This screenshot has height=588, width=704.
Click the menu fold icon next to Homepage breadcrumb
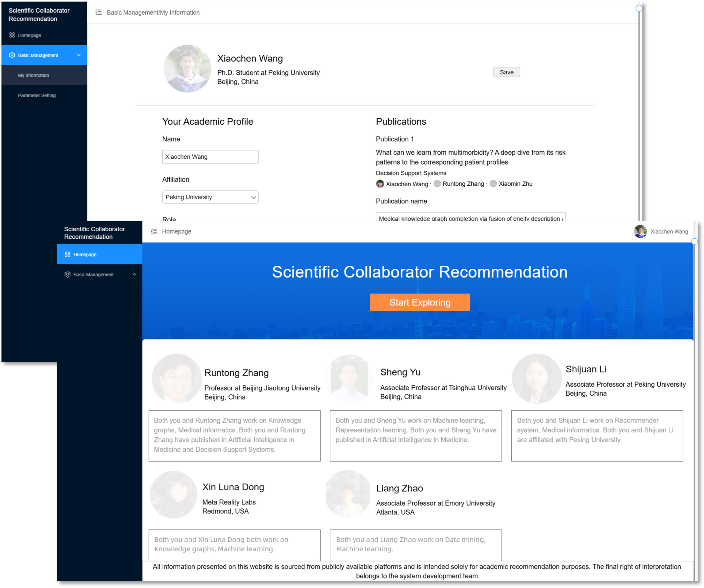click(154, 231)
